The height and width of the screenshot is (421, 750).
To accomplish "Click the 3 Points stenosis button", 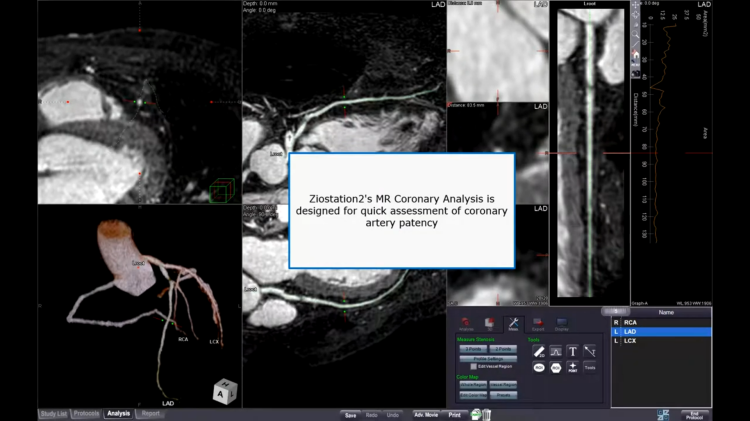I will [x=473, y=349].
